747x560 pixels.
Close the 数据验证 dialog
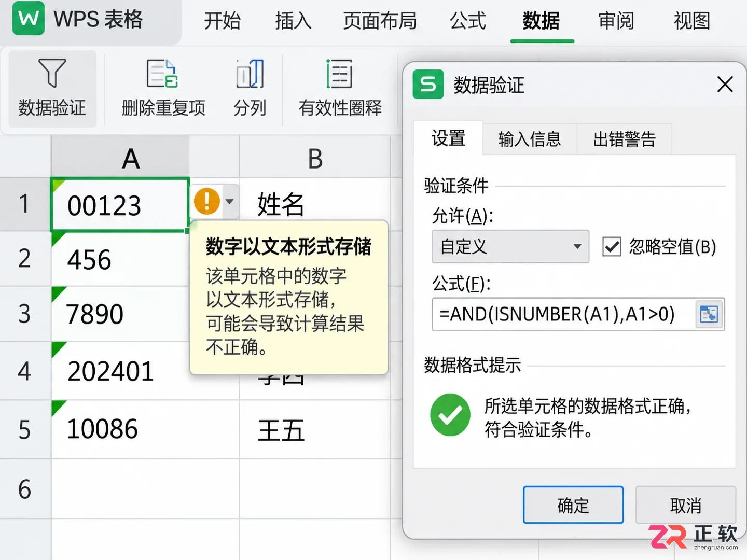725,84
